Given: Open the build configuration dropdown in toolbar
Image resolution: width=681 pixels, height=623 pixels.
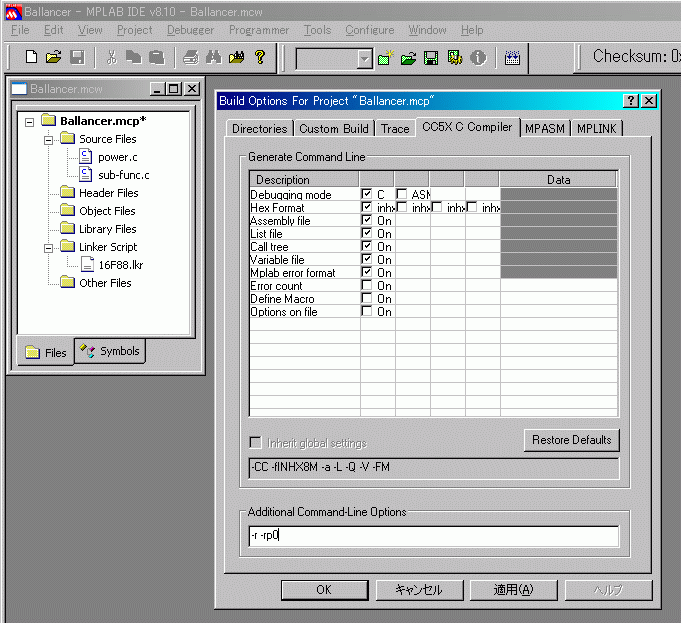Looking at the screenshot, I should 365,59.
